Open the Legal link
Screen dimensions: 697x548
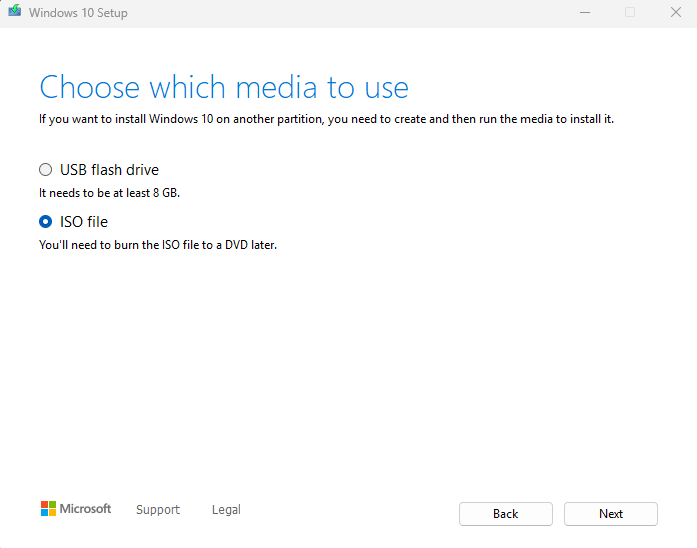(x=226, y=510)
